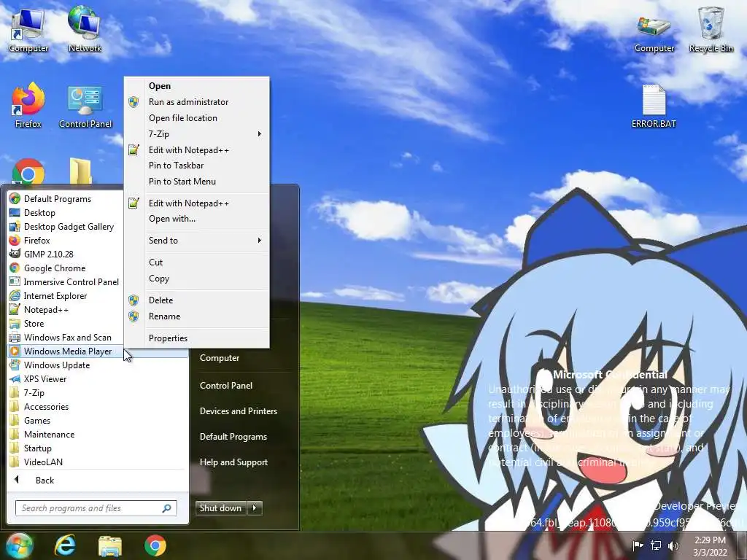Choose Open with... in context menu
This screenshot has height=560, width=747.
197,219
